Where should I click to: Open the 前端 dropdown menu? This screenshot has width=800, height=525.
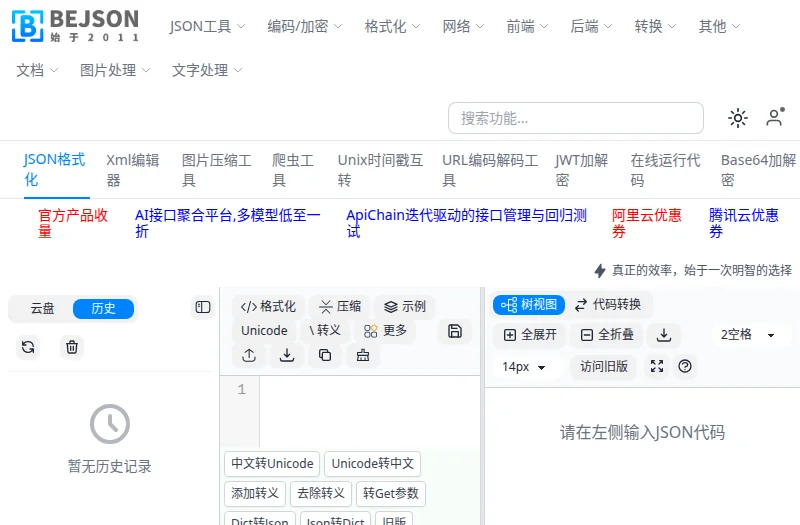point(527,26)
